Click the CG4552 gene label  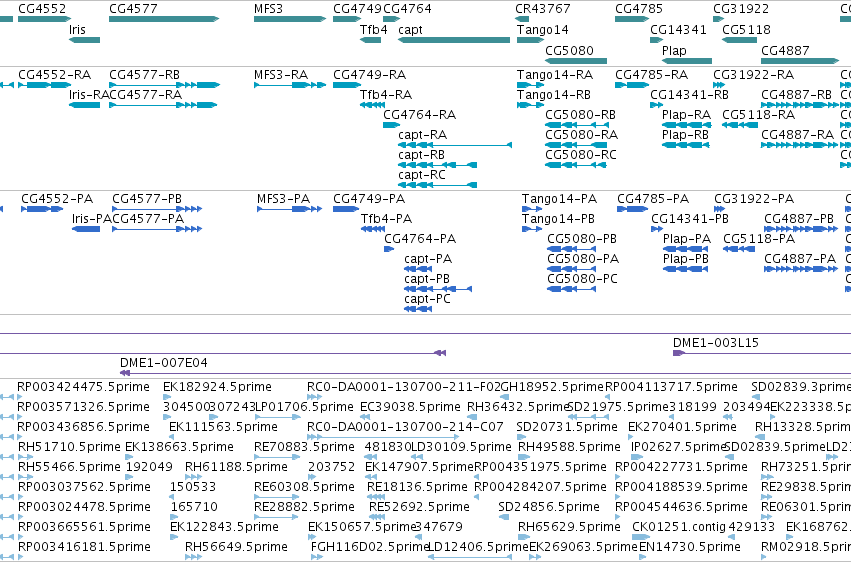42,9
